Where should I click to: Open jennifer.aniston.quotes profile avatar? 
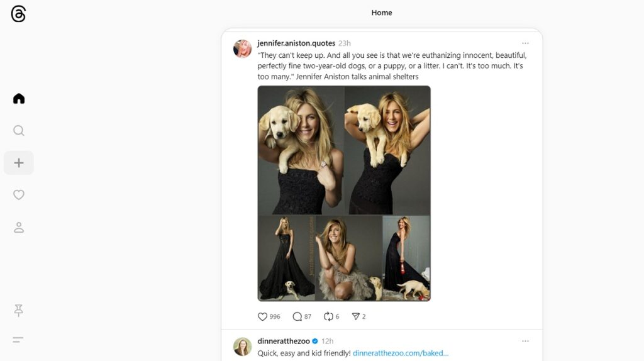coord(243,49)
